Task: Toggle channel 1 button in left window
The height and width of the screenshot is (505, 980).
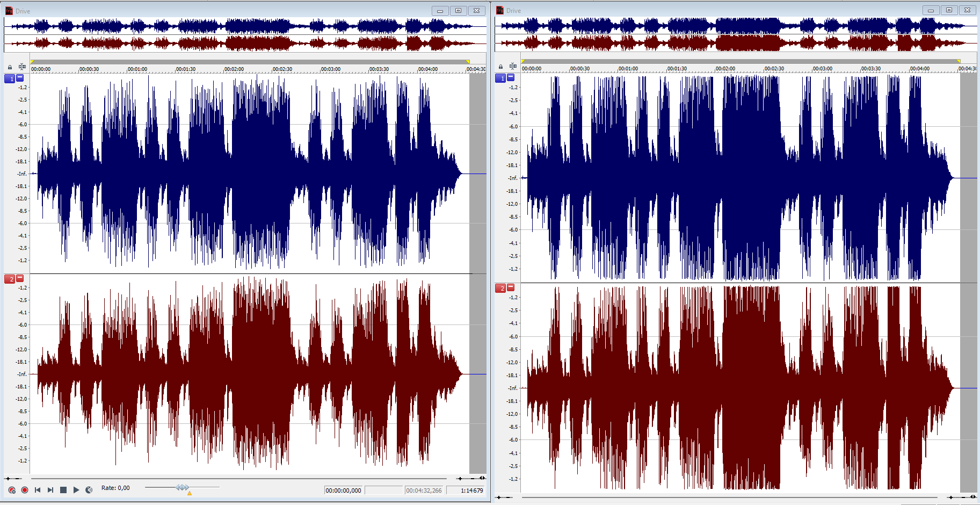Action: tap(10, 78)
